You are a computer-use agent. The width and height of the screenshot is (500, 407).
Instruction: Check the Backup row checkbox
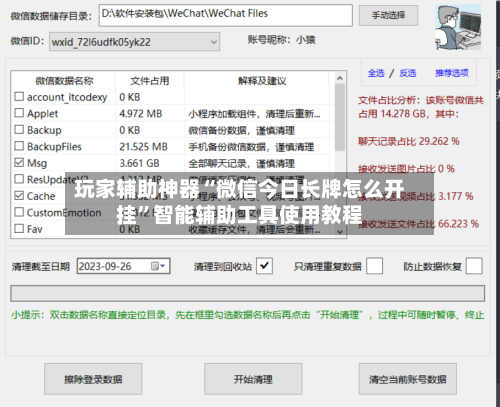[19, 129]
